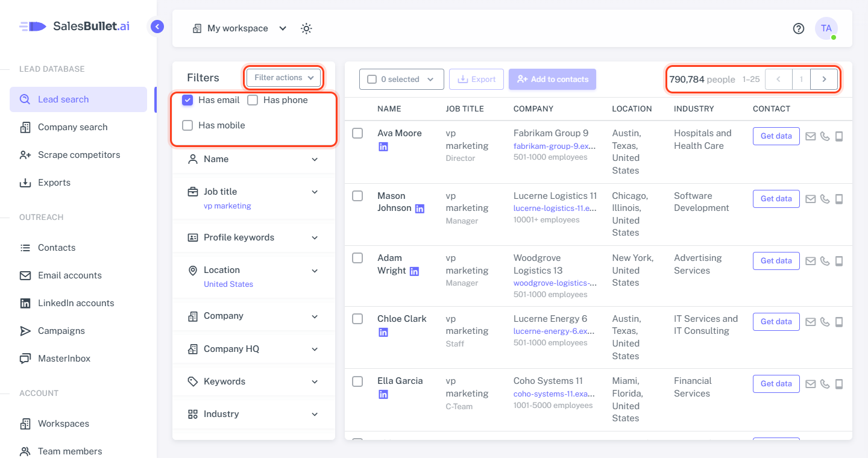Click mobile icon in Chloe Clark's row
The image size is (868, 458).
(839, 322)
